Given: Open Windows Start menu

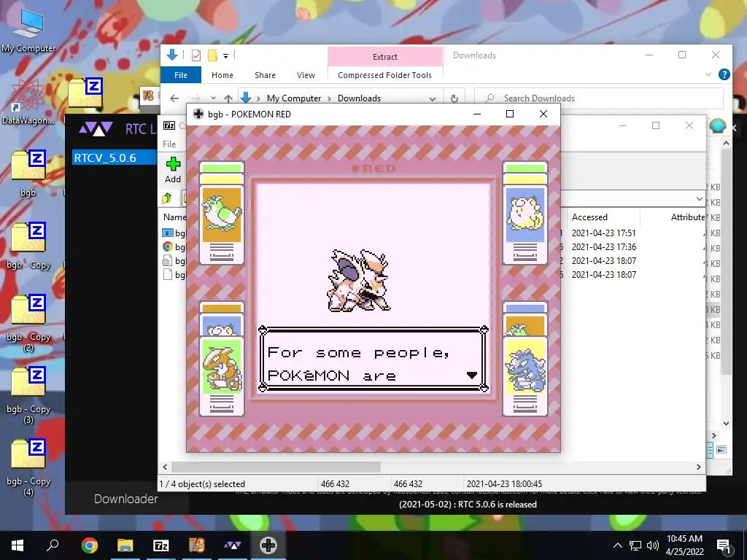Looking at the screenshot, I should click(18, 545).
